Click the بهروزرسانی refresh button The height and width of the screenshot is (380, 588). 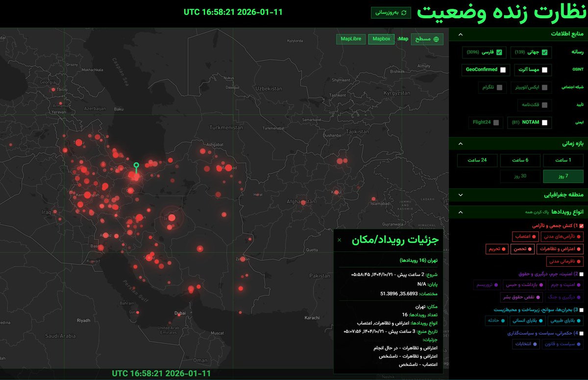(391, 13)
